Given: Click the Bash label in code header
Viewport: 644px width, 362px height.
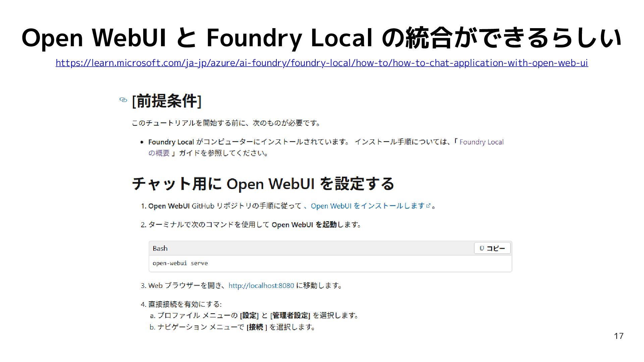Looking at the screenshot, I should click(160, 248).
